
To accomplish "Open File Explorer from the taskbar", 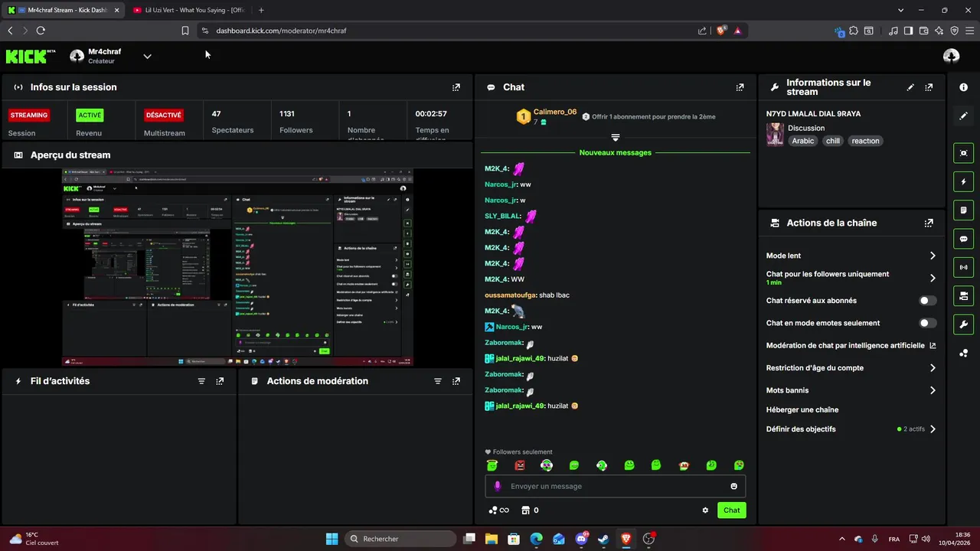I will point(492,539).
